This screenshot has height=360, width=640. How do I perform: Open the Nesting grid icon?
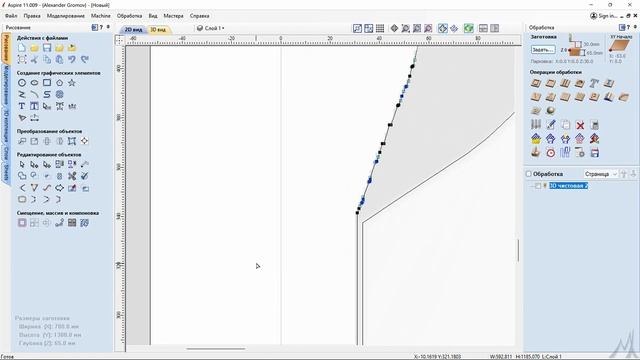pyautogui.click(x=72, y=223)
